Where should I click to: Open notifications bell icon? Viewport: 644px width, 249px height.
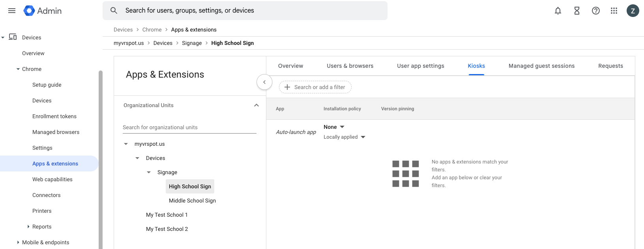(x=558, y=11)
